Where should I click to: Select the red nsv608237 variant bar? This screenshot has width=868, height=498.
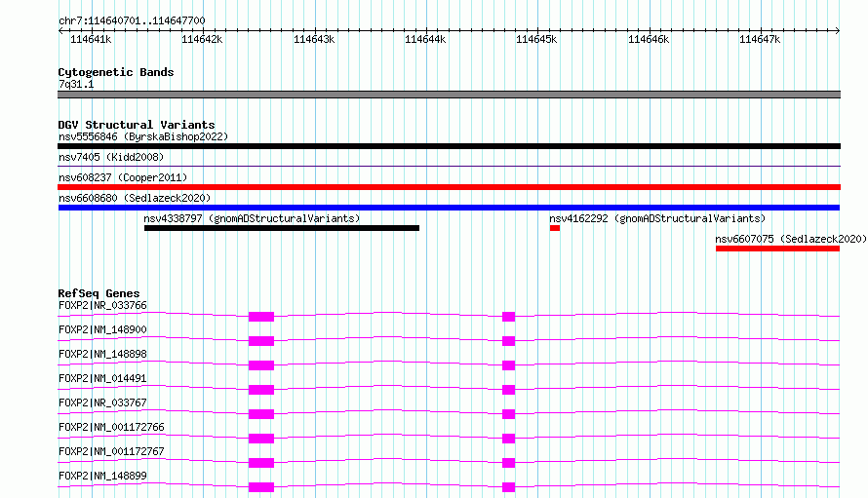coord(449,187)
